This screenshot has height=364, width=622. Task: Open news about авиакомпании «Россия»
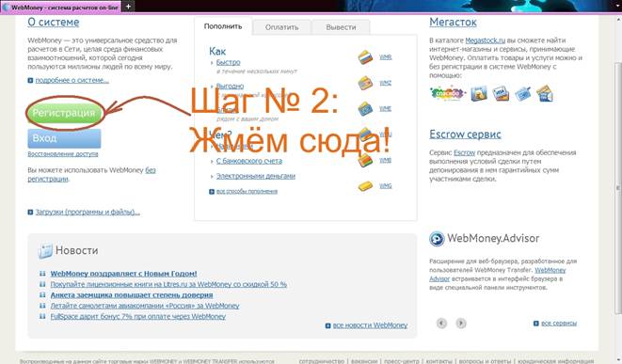pos(145,306)
